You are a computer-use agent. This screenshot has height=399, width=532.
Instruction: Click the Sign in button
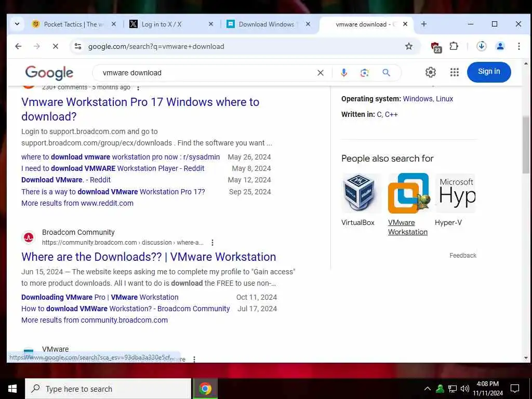tap(488, 72)
